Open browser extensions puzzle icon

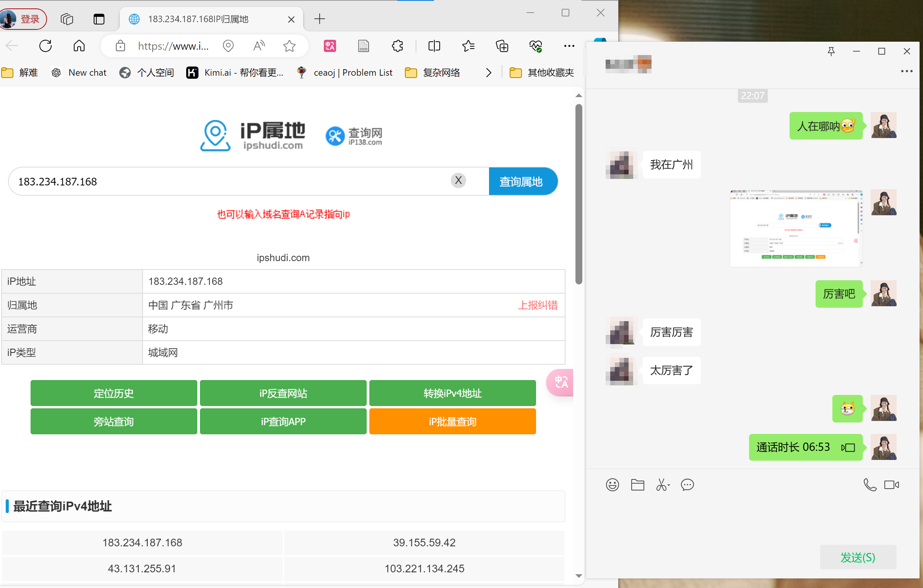397,46
